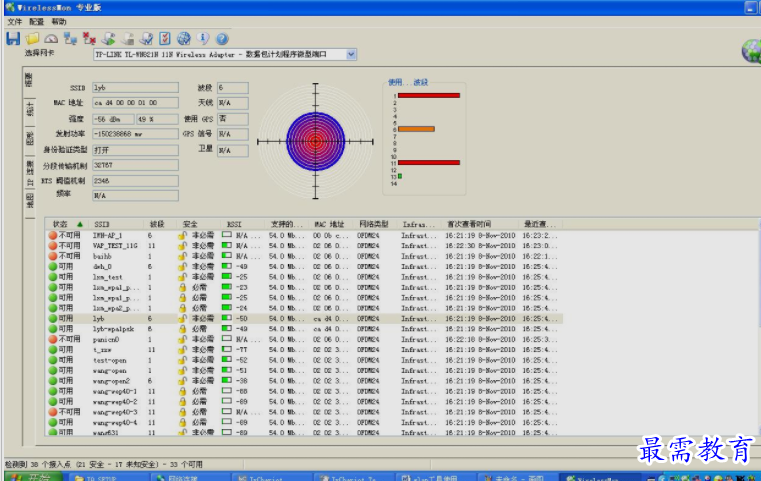Viewport: 761px width, 481px height.
Task: Click the small green channel 13 bar
Action: pyautogui.click(x=400, y=176)
